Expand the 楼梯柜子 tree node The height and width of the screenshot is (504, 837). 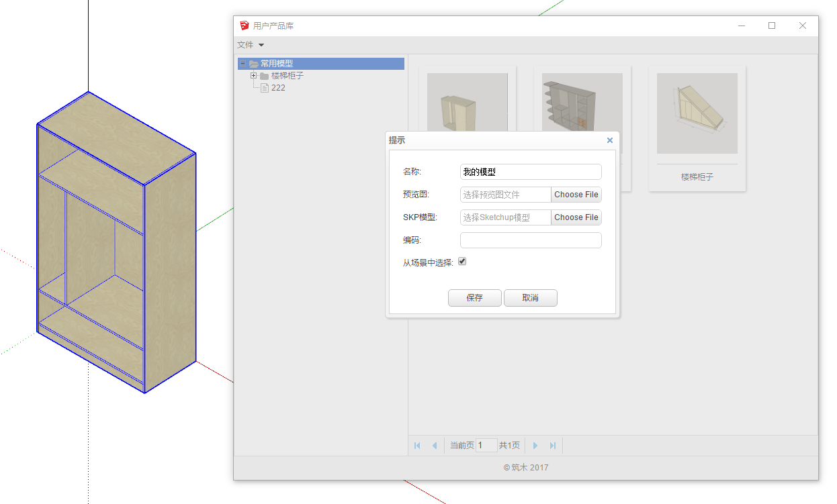tap(253, 75)
